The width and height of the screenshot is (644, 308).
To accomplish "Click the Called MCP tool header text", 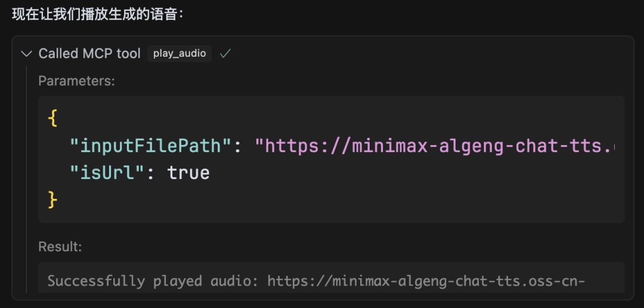I will coord(89,54).
